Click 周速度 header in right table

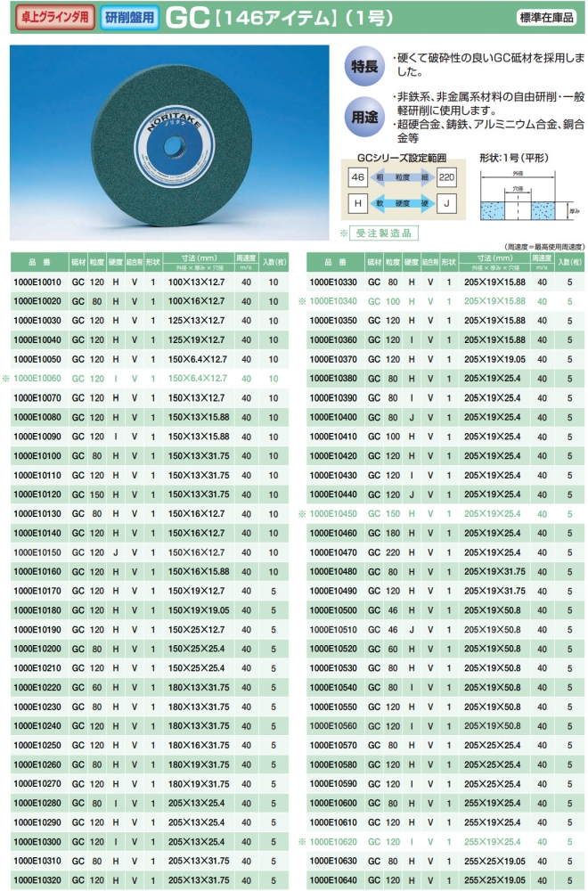click(x=542, y=258)
